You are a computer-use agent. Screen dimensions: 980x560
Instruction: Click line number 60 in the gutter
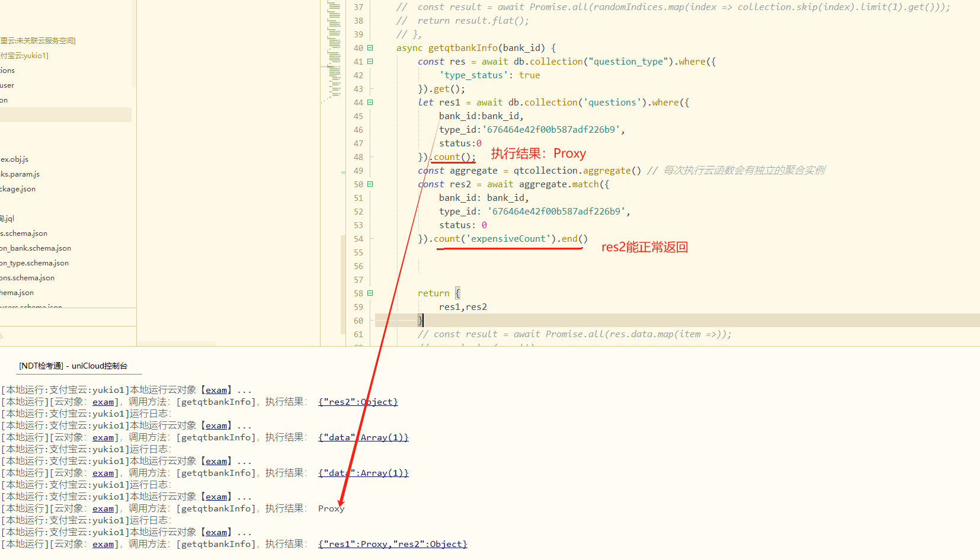[358, 321]
